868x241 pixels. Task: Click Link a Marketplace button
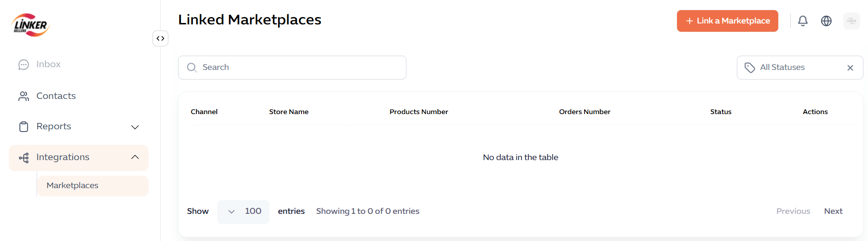[727, 21]
